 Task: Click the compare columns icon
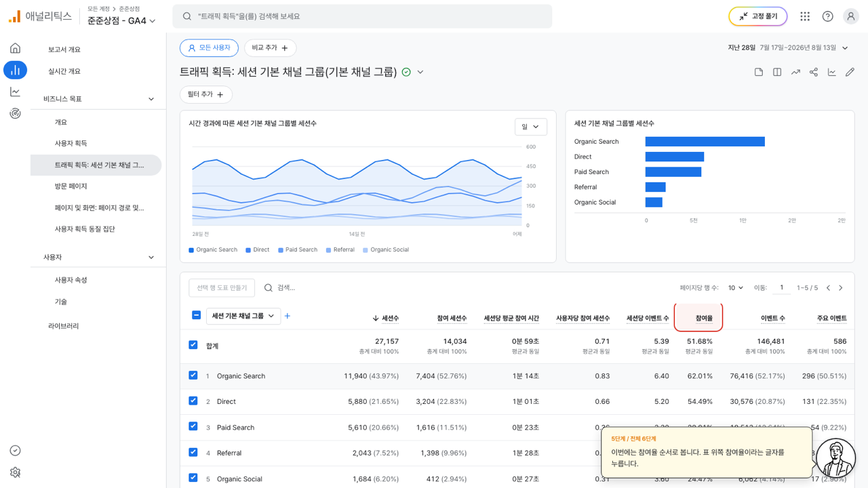[x=777, y=72]
